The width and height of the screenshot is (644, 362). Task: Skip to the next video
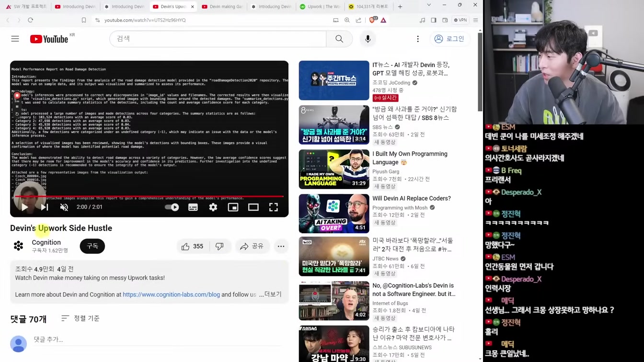(45, 207)
